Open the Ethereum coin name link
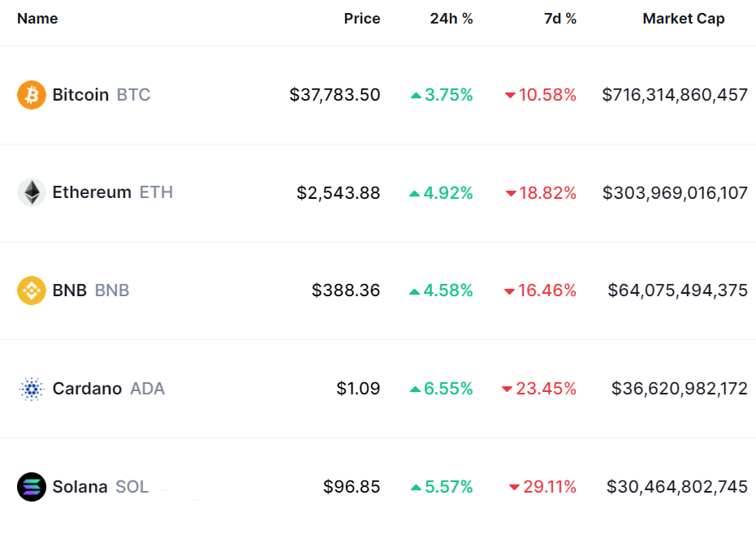The height and width of the screenshot is (534, 756). pos(92,192)
